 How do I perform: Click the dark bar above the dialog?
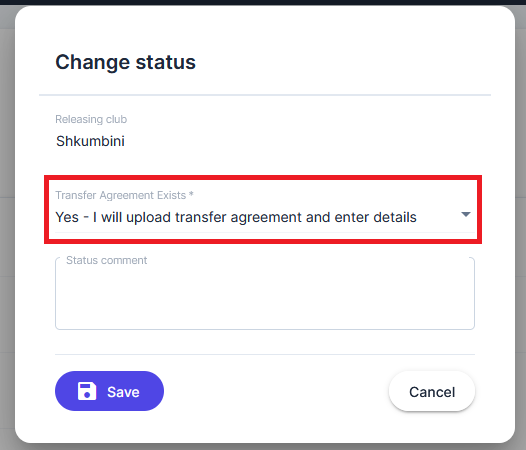(x=263, y=2)
